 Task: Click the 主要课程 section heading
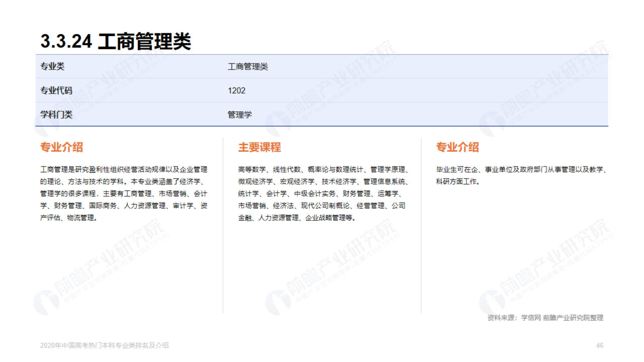pyautogui.click(x=260, y=147)
